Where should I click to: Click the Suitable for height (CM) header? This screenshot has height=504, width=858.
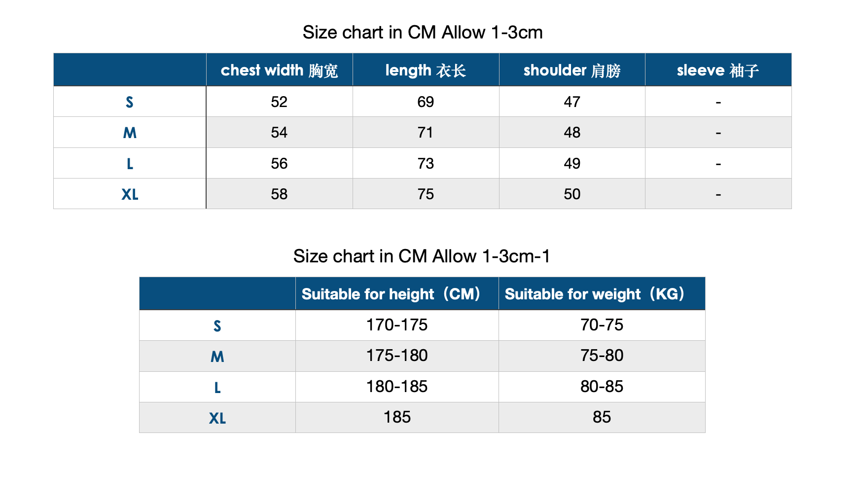coord(397,294)
